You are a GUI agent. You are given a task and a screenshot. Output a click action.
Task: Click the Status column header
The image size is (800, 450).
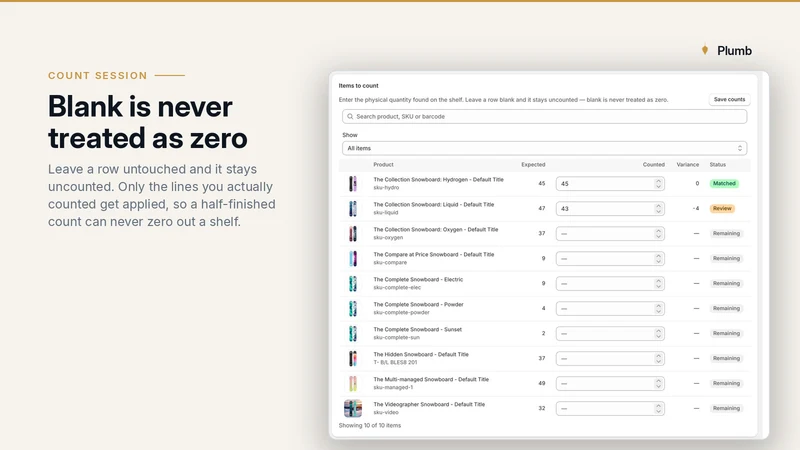click(717, 165)
